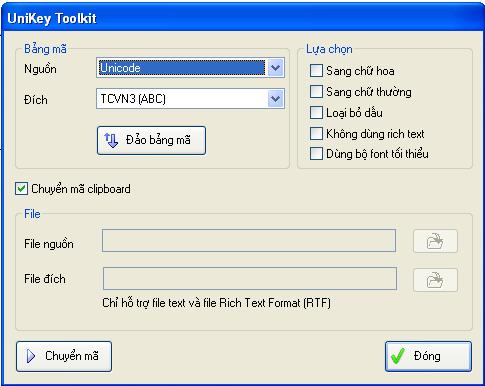
Task: Click the Chuyển mã convert button
Action: point(64,356)
